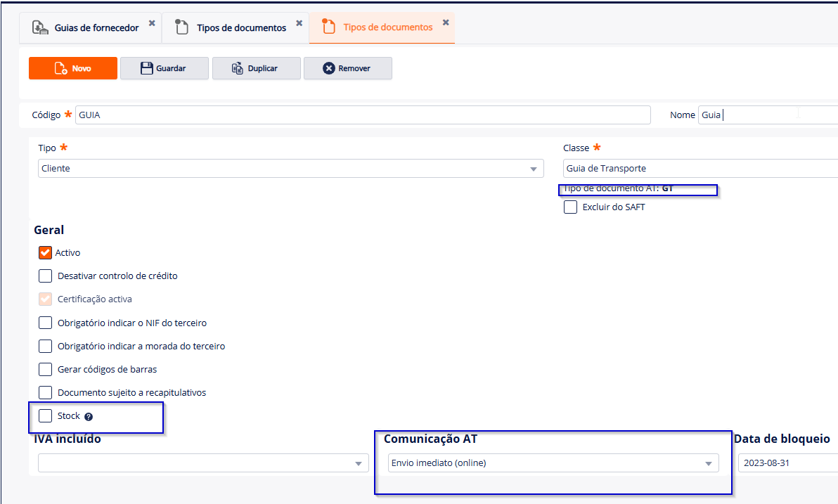838x504 pixels.
Task: Click the floppy disk icon on Guardar
Action: click(x=147, y=68)
